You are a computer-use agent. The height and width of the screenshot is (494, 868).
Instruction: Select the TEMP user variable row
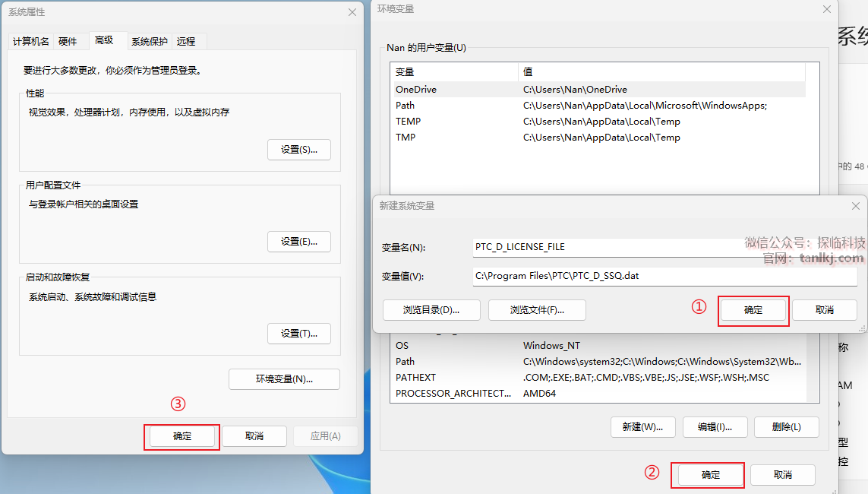click(600, 122)
